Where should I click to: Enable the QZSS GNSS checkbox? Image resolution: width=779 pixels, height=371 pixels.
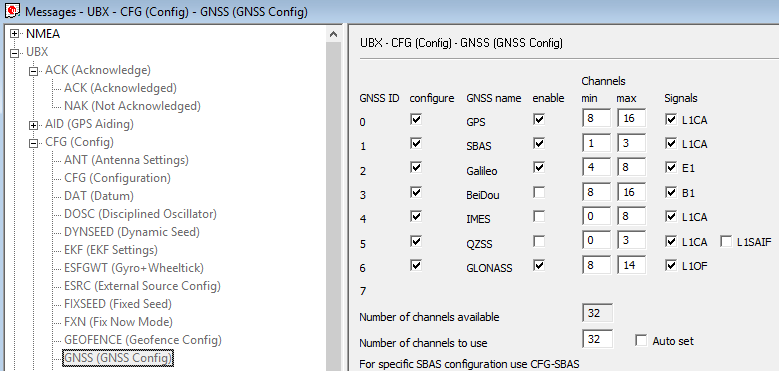[539, 241]
